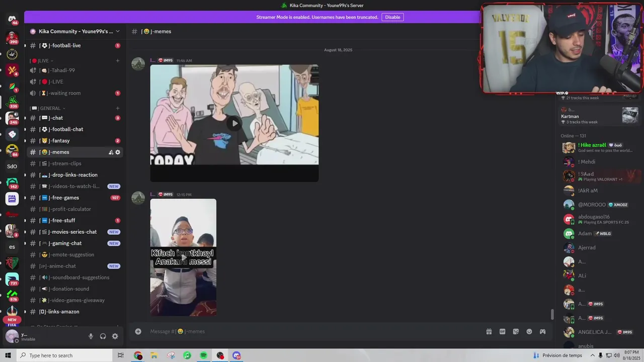Open the soundboard-suggestions channel
644x362 pixels.
75,278
